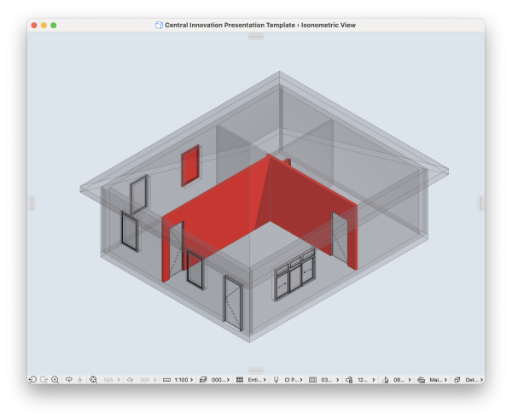This screenshot has height=420, width=512.
Task: Select the Orbit tool icon
Action: (x=69, y=379)
